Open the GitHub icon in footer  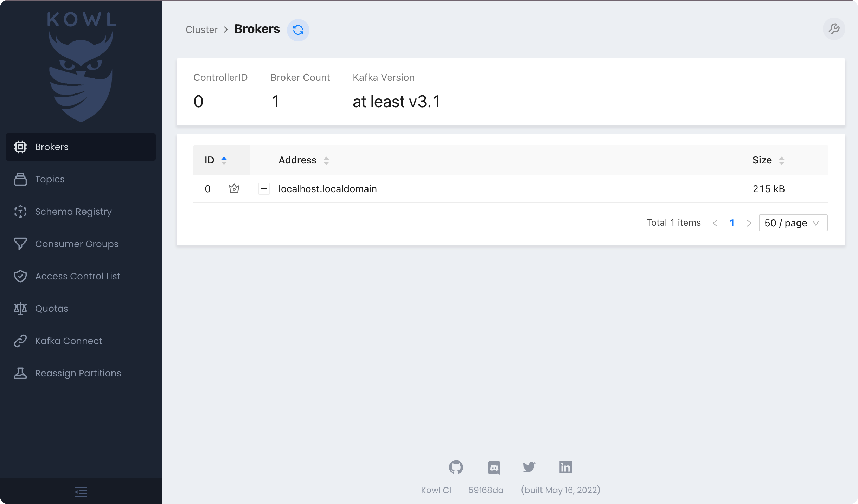coord(456,467)
